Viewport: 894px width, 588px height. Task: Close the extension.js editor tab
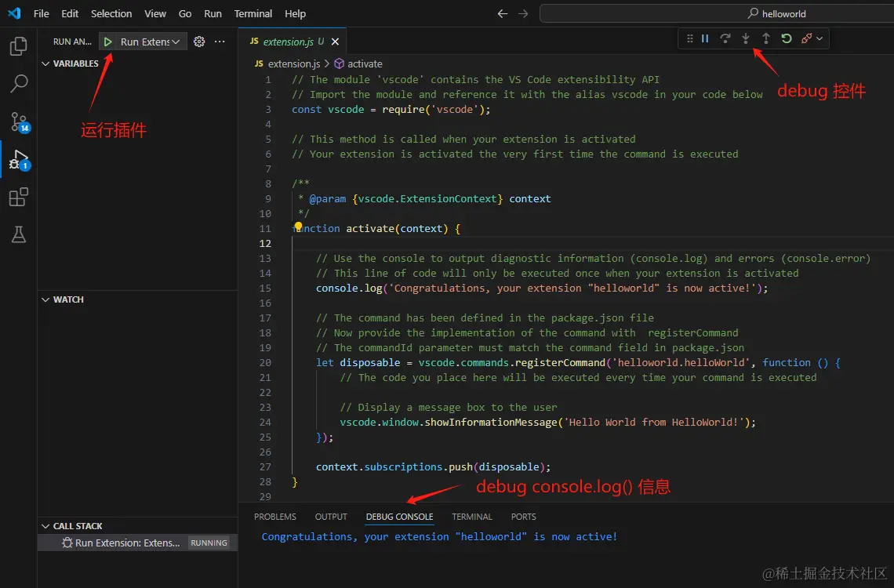click(x=336, y=42)
